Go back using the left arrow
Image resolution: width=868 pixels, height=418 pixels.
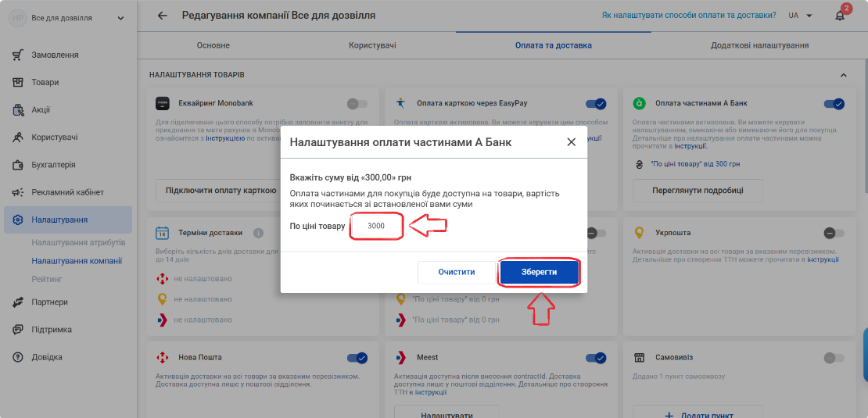[162, 16]
